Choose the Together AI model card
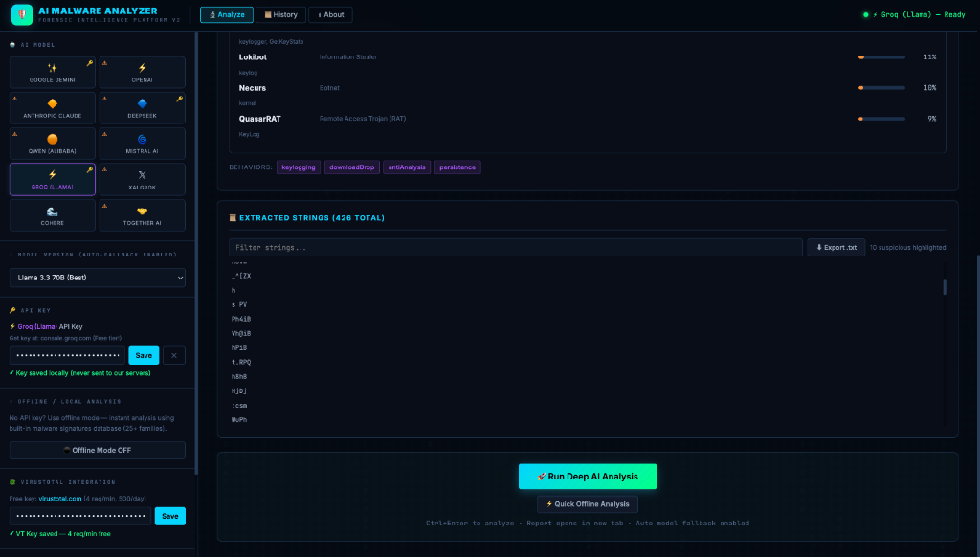The height and width of the screenshot is (557, 980). pos(142,215)
